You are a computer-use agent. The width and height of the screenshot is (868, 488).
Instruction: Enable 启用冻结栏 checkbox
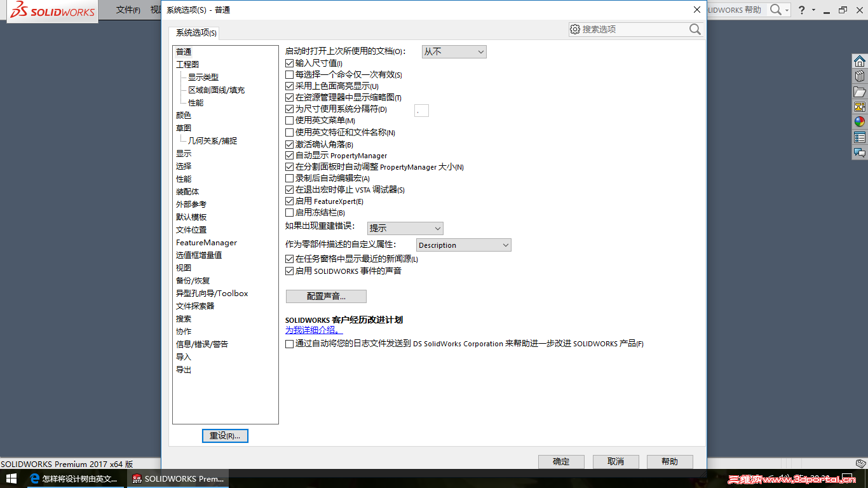tap(289, 212)
